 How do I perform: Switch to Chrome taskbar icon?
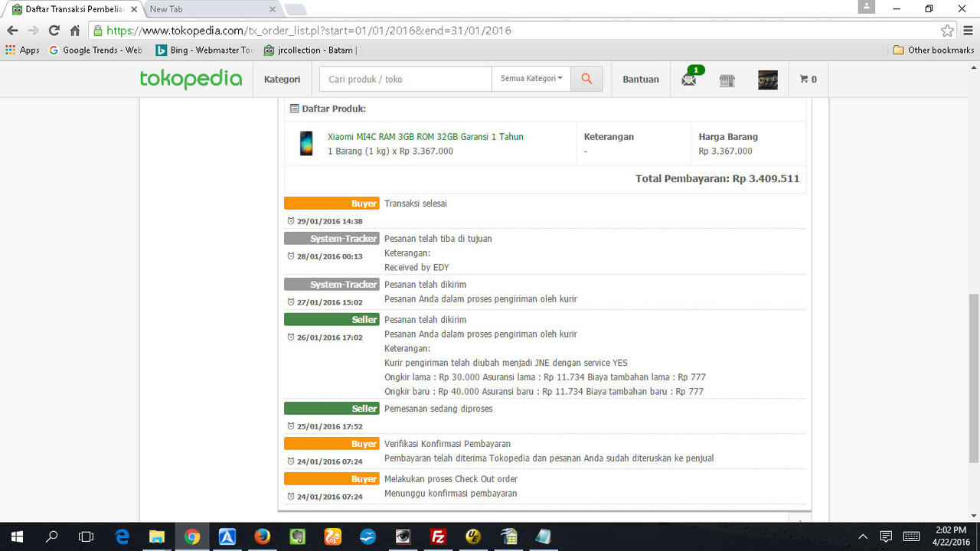192,536
